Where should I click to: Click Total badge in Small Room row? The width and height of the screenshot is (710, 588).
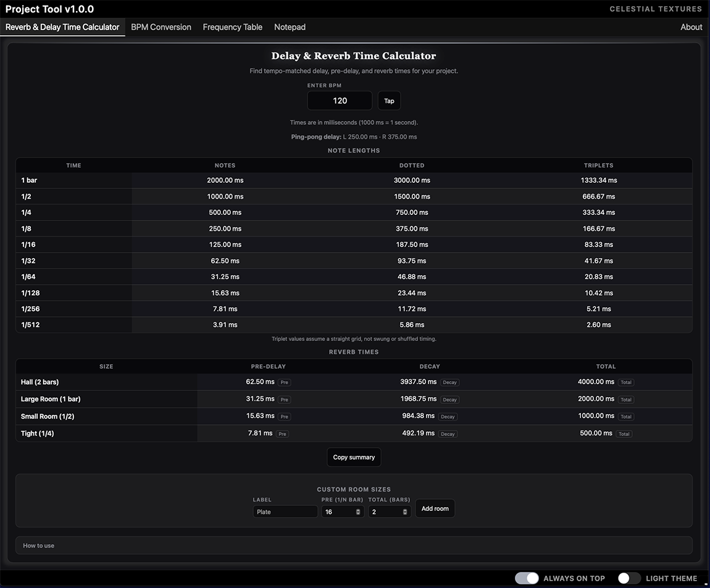coord(626,417)
